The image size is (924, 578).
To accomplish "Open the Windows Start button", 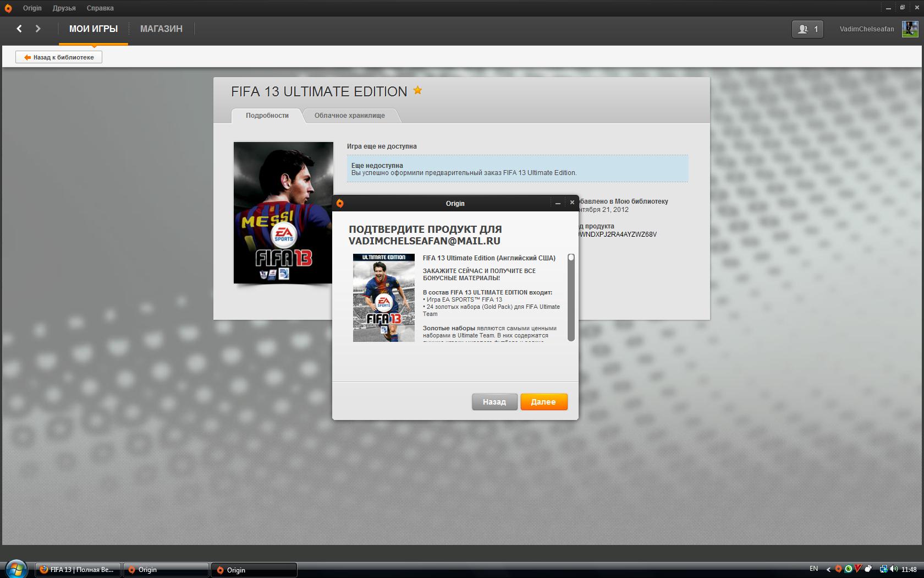I will pos(16,569).
